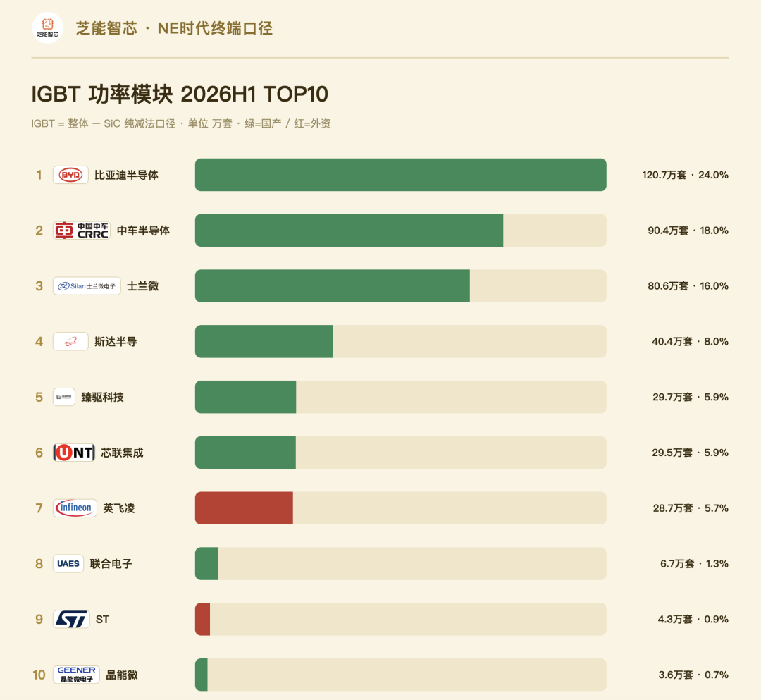Click the UNT 芯联集成 logo
Image resolution: width=761 pixels, height=700 pixels.
pos(74,453)
